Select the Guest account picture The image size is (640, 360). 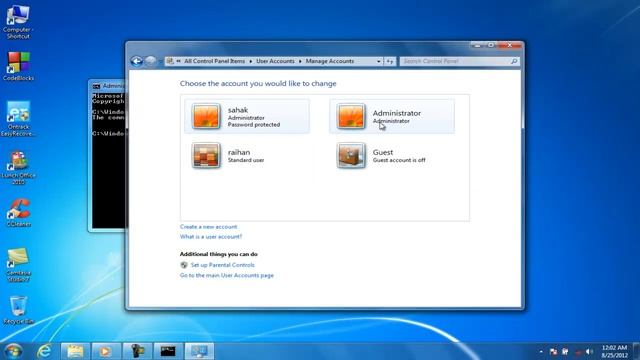(x=351, y=155)
